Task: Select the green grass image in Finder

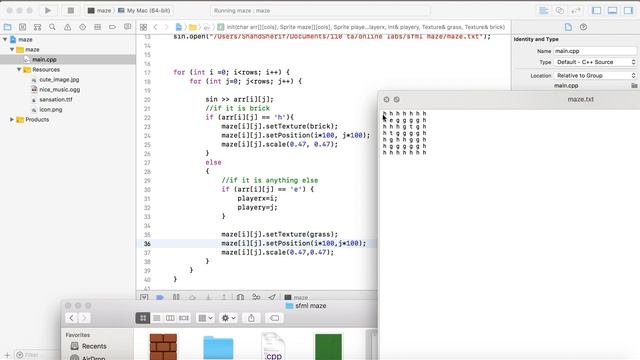Action: [329, 347]
